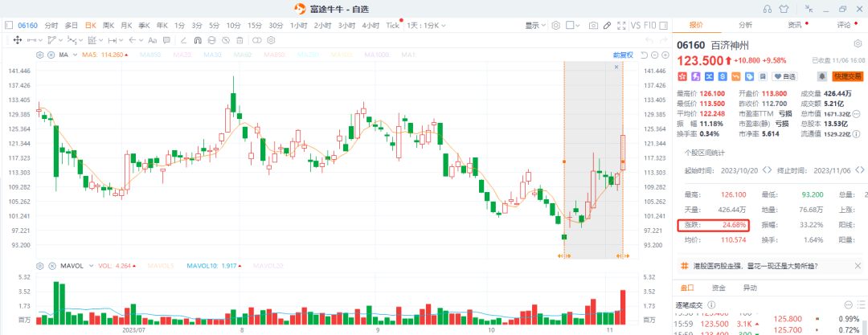Viewport: 868px width, 335px height.
Task: Take a chart screenshot with camera icon
Action: click(593, 26)
